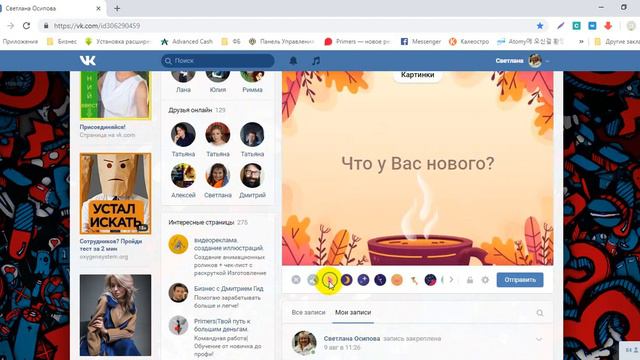Open the 'Калеостро' bookmark
The height and width of the screenshot is (360, 640).
pyautogui.click(x=469, y=42)
